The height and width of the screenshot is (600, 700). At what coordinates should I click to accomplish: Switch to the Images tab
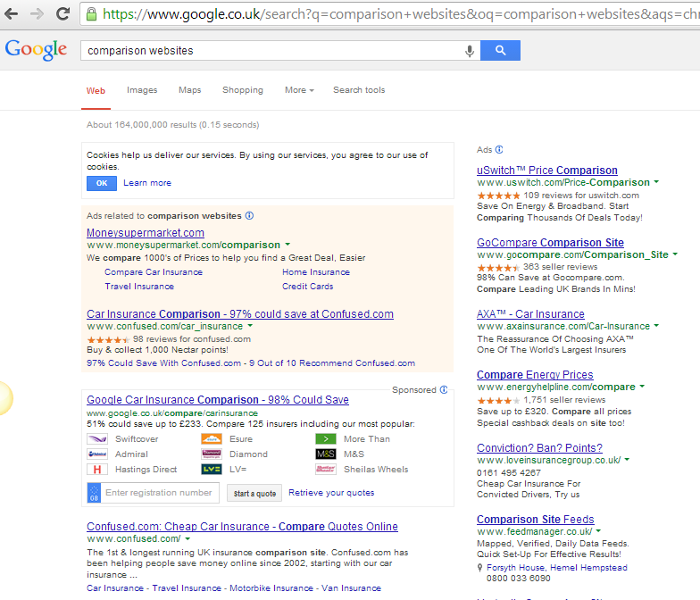tap(142, 90)
